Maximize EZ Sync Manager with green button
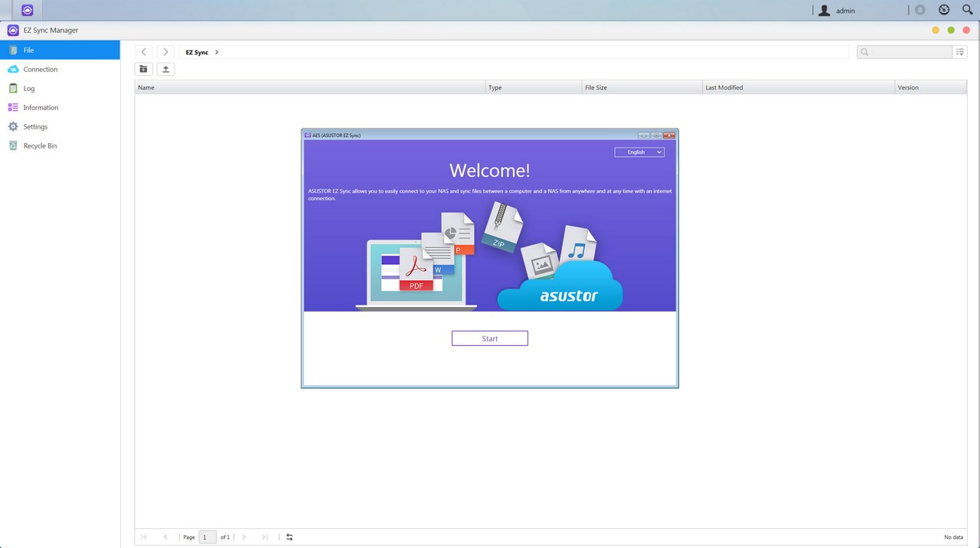 951,30
